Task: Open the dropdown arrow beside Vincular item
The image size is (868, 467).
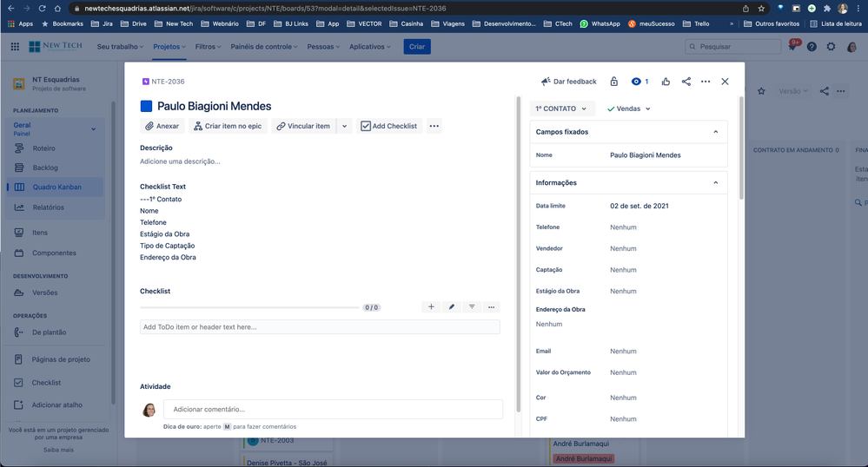Action: pos(344,126)
